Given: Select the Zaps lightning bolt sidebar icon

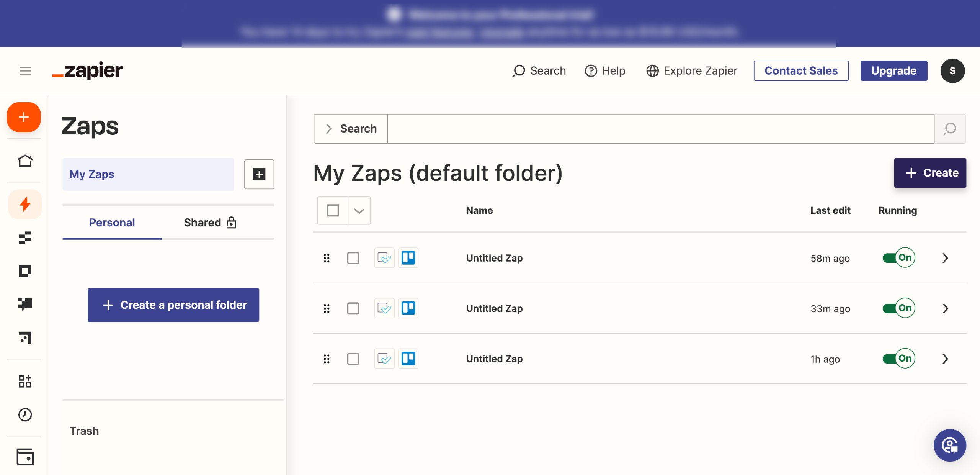Looking at the screenshot, I should tap(25, 204).
